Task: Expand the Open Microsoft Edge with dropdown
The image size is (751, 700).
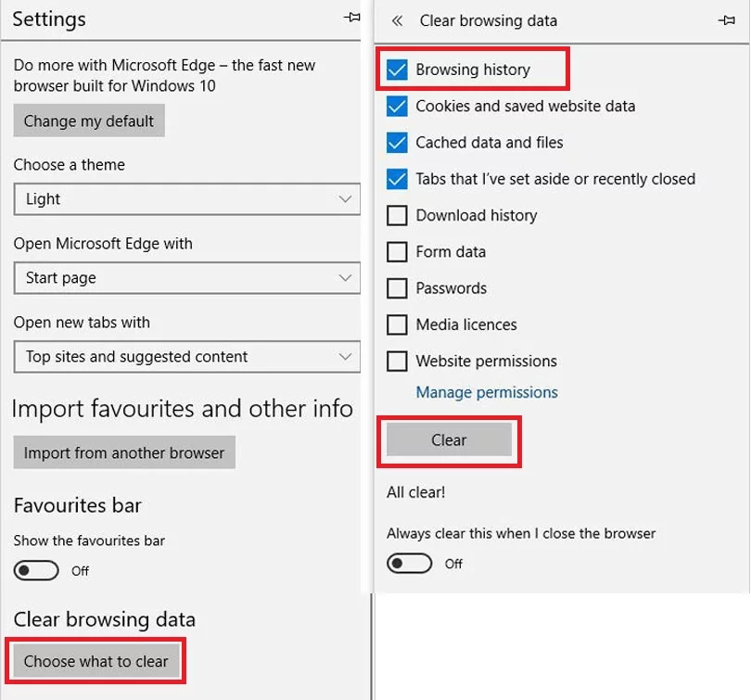Action: tap(186, 278)
